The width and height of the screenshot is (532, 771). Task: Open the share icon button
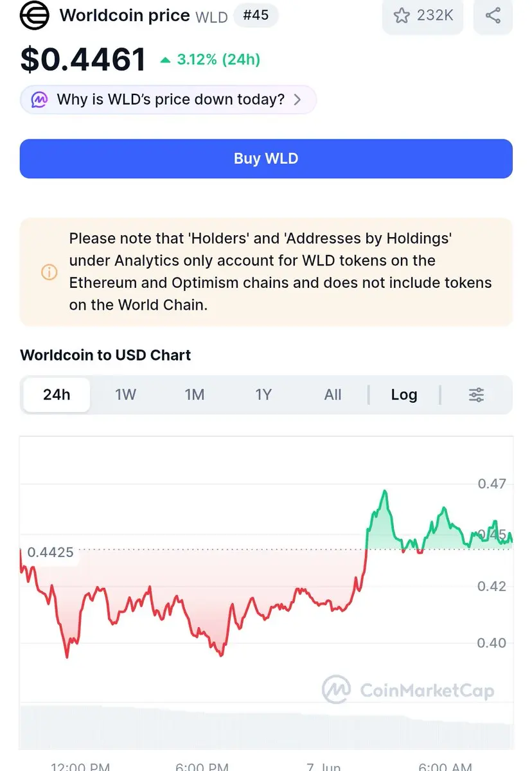(x=493, y=15)
